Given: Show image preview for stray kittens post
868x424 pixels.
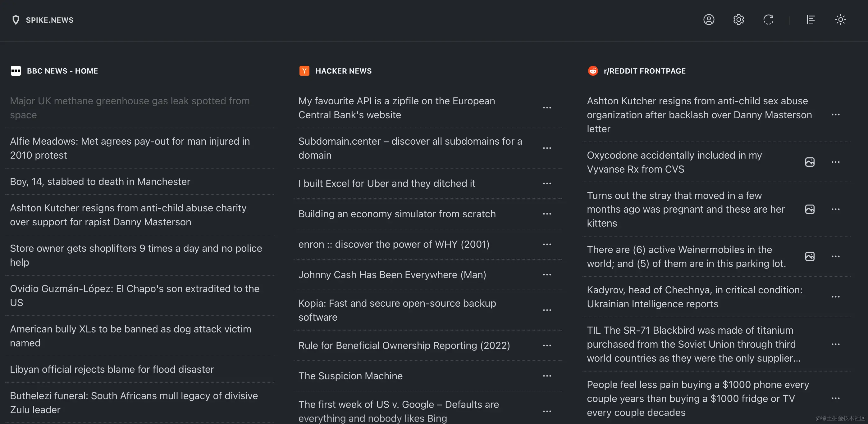Looking at the screenshot, I should (810, 209).
